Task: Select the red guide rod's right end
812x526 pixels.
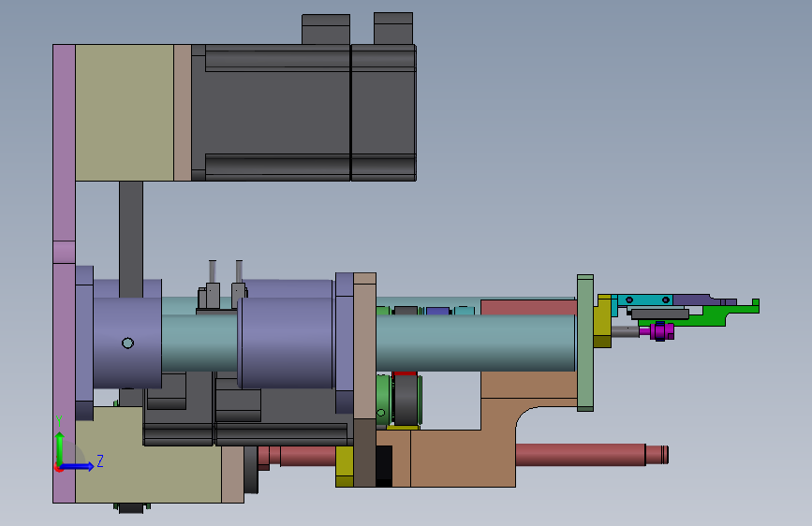Action: pos(657,455)
